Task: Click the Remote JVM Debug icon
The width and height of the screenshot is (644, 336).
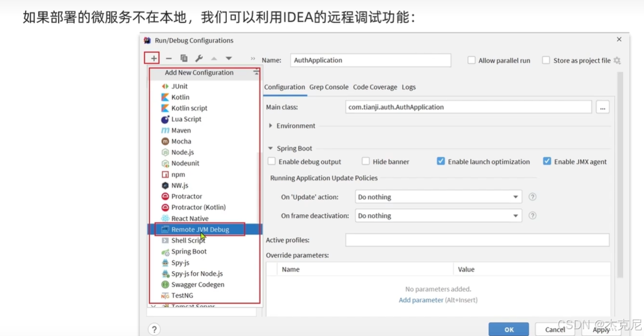Action: (x=165, y=230)
